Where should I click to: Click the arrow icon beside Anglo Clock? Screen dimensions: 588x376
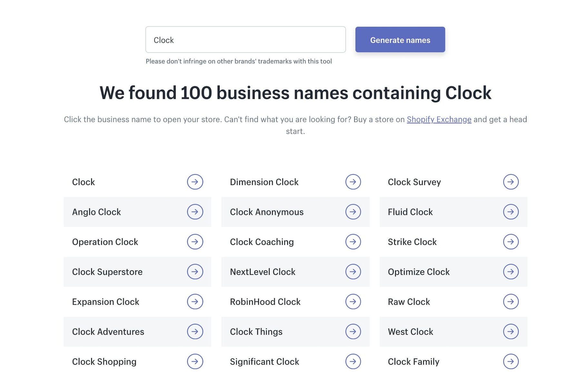coord(195,212)
